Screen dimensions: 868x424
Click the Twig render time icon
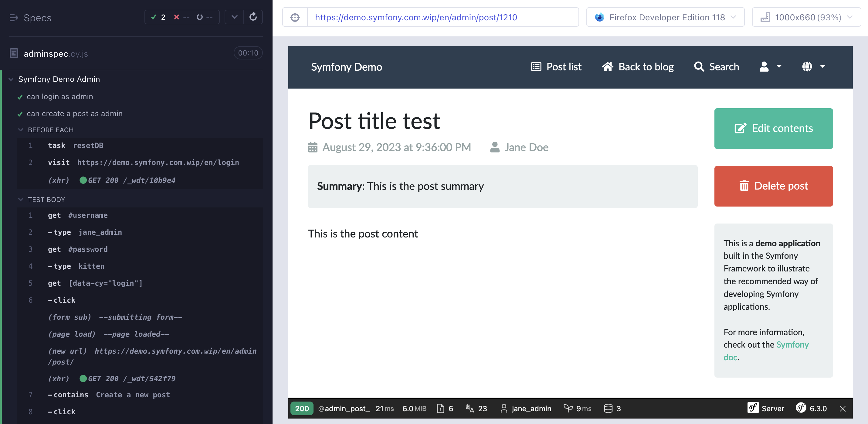[568, 409]
